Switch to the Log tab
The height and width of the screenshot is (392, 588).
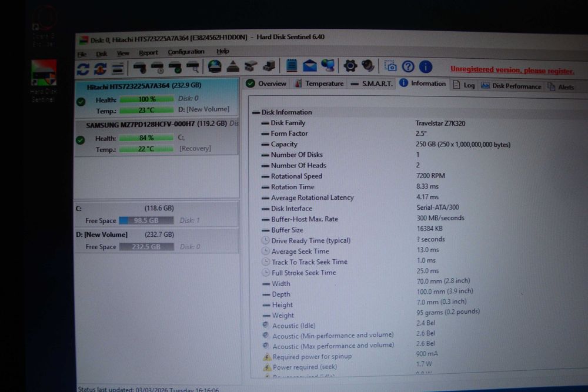pyautogui.click(x=464, y=85)
